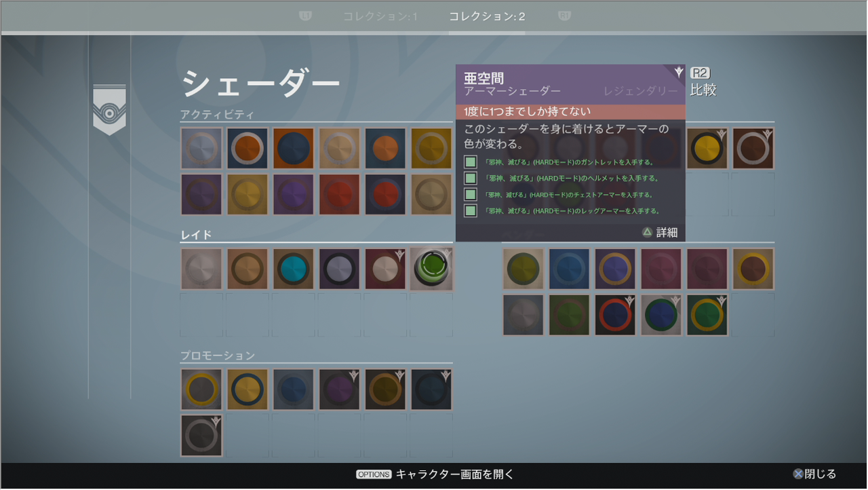Choose the black shader with grey ring
The image size is (868, 490).
pyautogui.click(x=201, y=436)
